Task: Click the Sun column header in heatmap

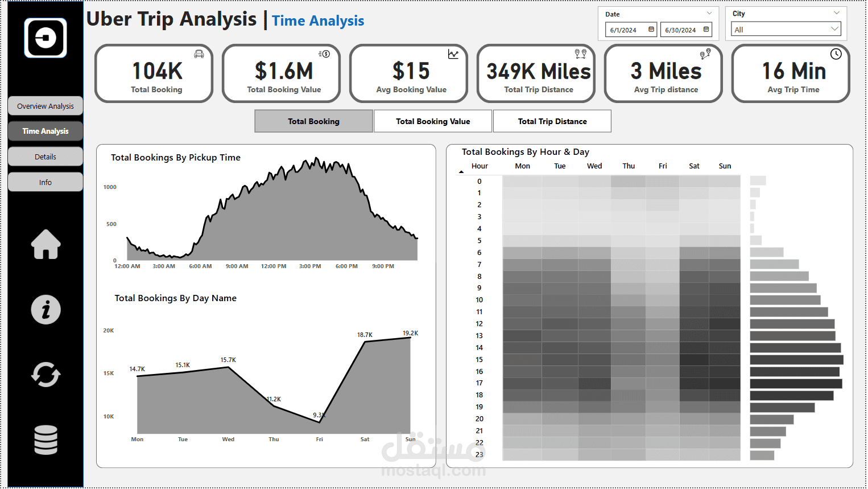Action: click(x=725, y=166)
